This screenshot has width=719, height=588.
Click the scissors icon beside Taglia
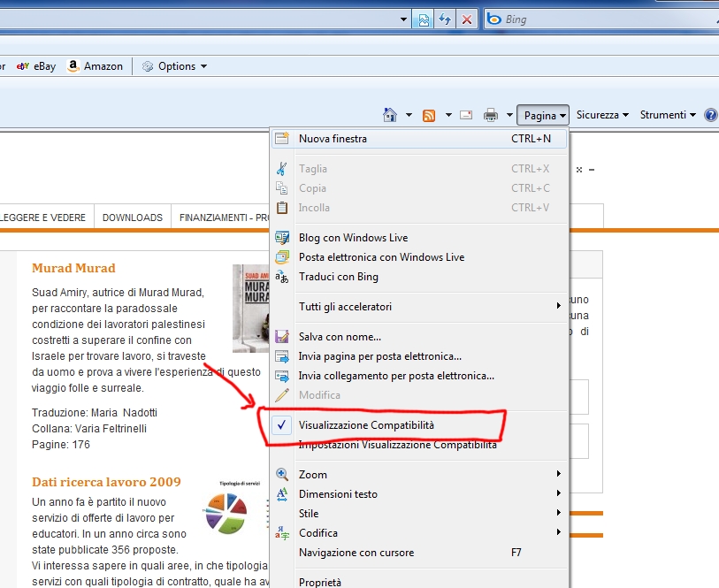tap(281, 169)
